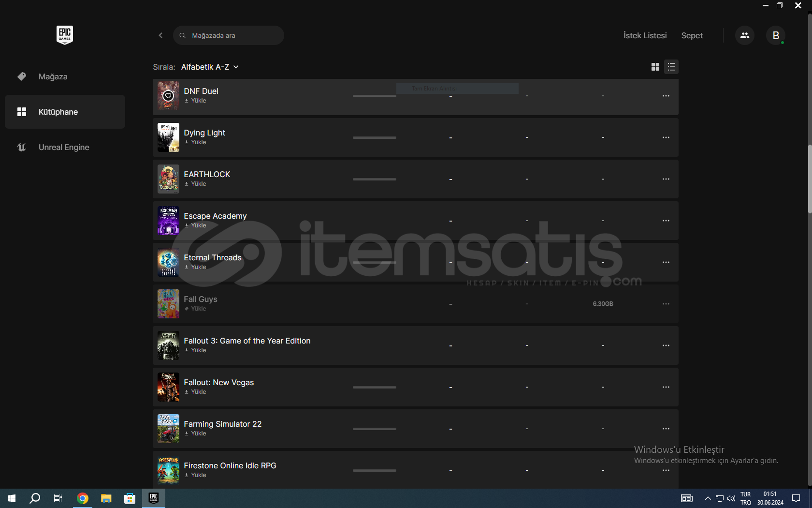Open the Fallout 3 cover thumbnail
Screen dimensions: 812x508
(x=168, y=345)
